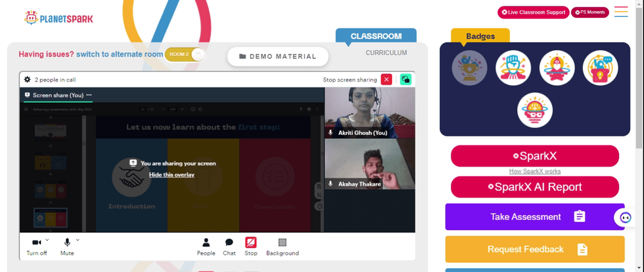Click the camera icon to turn off video
The image size is (644, 272).
(37, 242)
